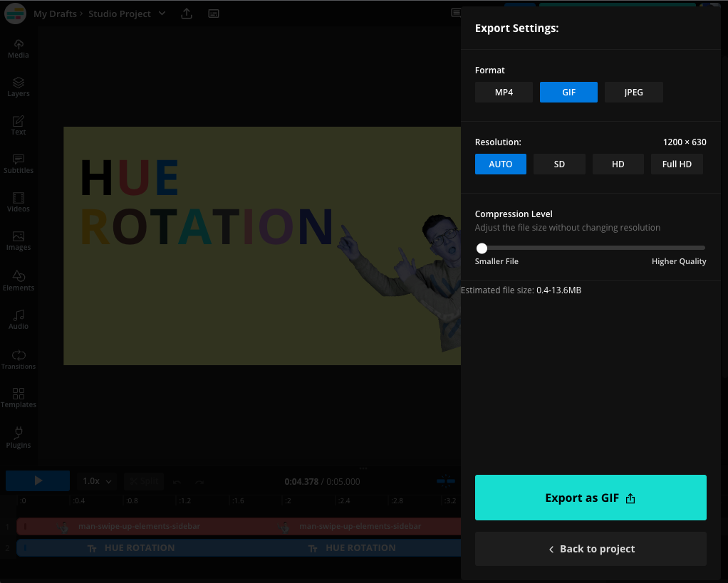The height and width of the screenshot is (583, 728).
Task: Select the Text tool in the sidebar
Action: (x=18, y=125)
